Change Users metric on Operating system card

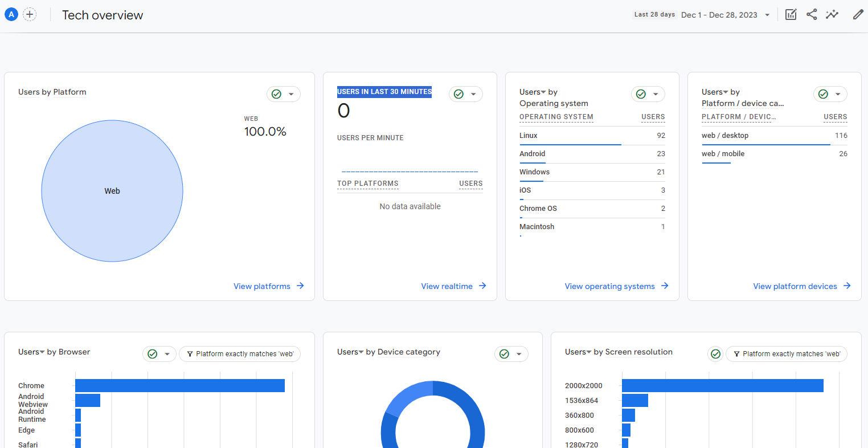tap(533, 92)
